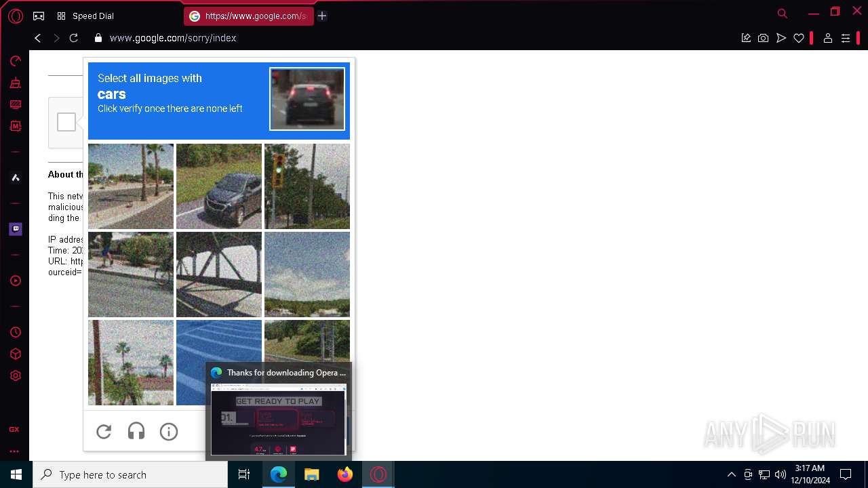868x488 pixels.
Task: Open captcha help info icon
Action: (x=169, y=432)
